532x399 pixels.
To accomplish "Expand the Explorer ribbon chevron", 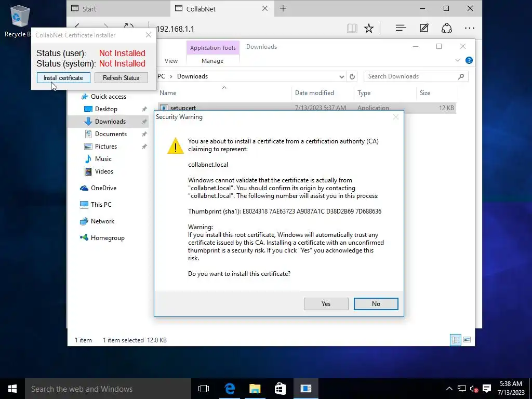I will [457, 60].
